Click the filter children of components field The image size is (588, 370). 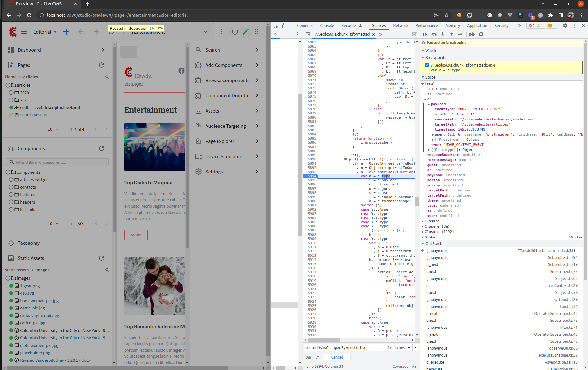(57, 162)
